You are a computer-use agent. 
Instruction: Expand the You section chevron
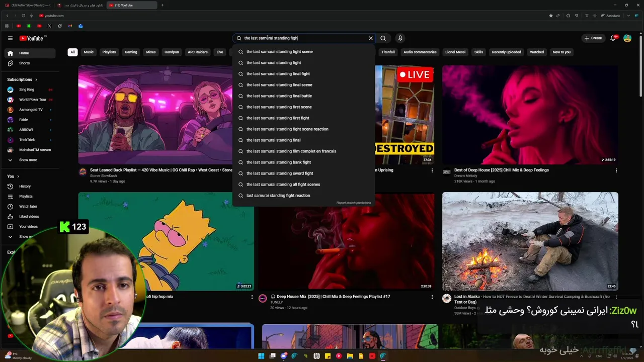pyautogui.click(x=18, y=176)
